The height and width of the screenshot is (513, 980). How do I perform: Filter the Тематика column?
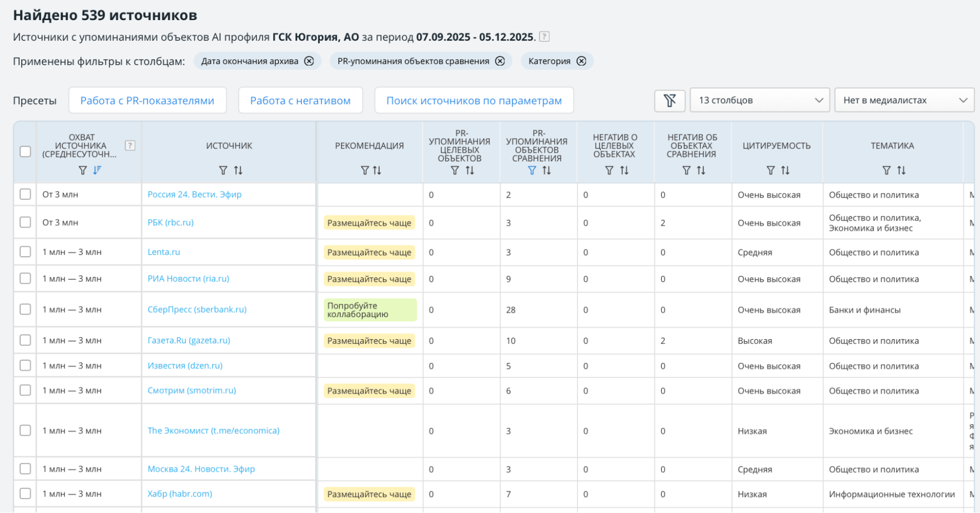click(886, 171)
